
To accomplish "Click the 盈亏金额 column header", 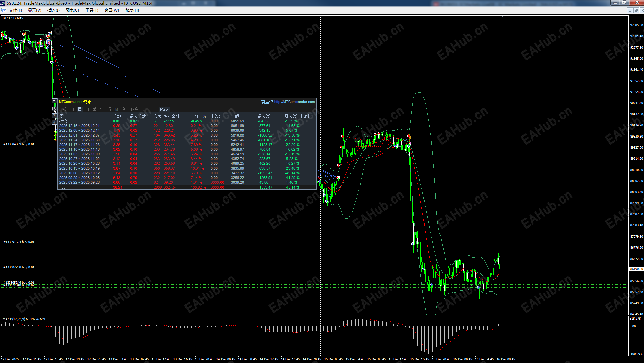I will tap(171, 116).
